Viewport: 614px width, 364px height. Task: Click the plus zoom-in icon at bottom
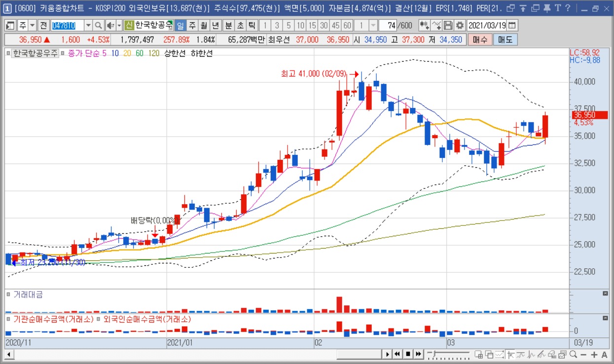(594, 354)
